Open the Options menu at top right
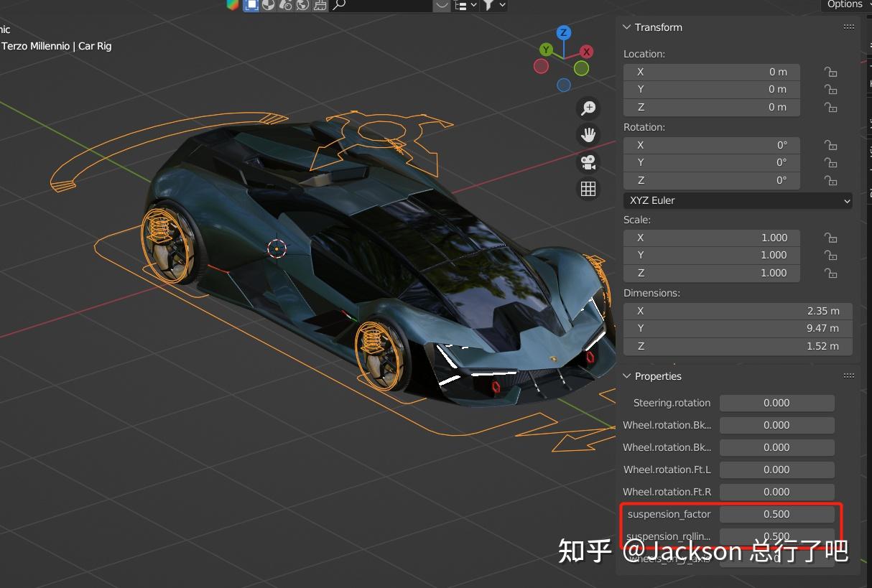This screenshot has height=588, width=872. click(x=845, y=5)
